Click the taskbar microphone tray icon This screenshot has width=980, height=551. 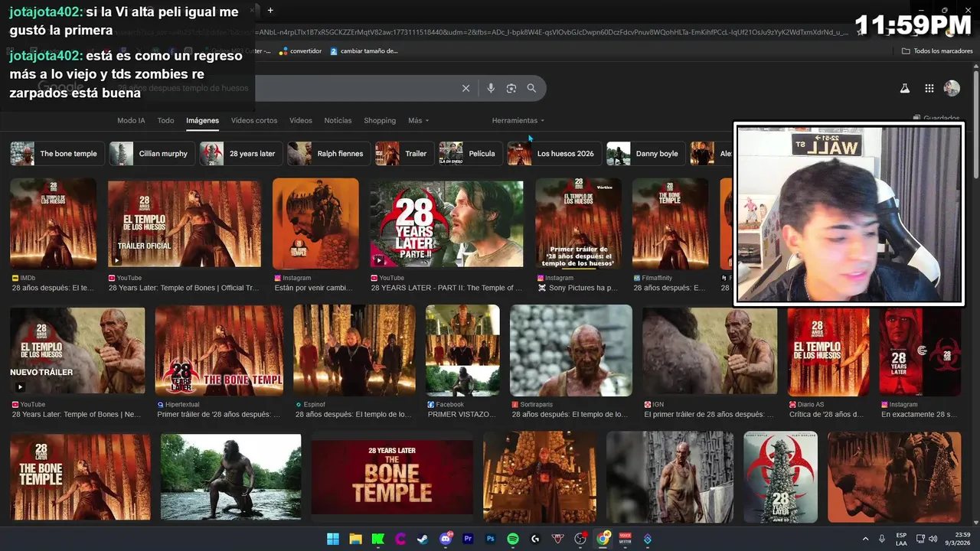tap(882, 539)
